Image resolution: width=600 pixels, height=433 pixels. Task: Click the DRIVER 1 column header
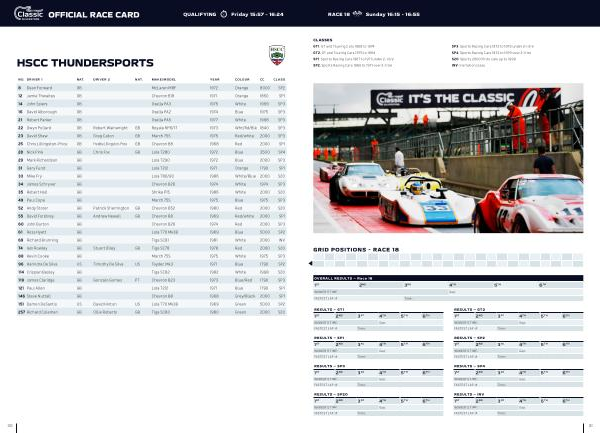34,78
